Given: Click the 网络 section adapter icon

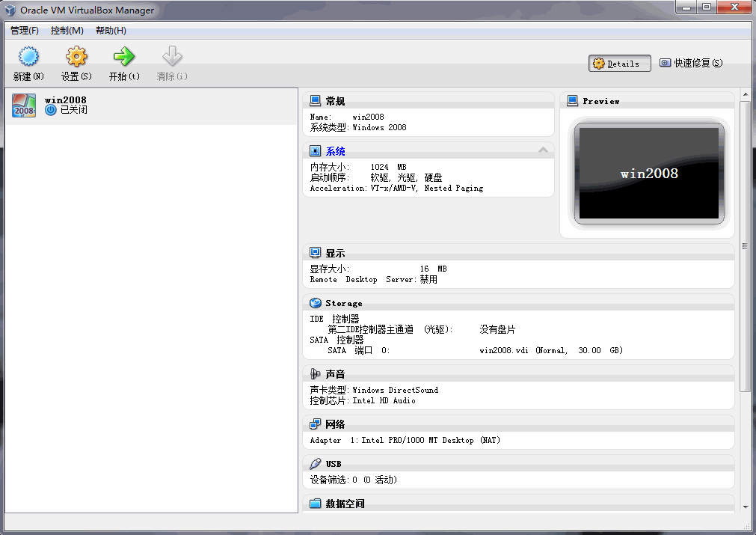Looking at the screenshot, I should [x=313, y=424].
